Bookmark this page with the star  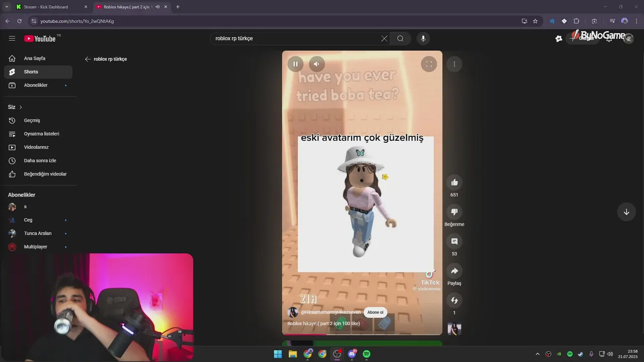coord(535,21)
